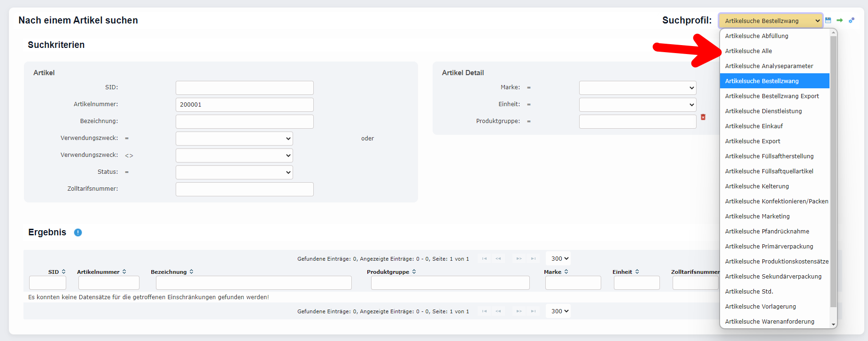Screen dimensions: 868x341
Task: Open search profile settings gears icon
Action: [x=852, y=20]
